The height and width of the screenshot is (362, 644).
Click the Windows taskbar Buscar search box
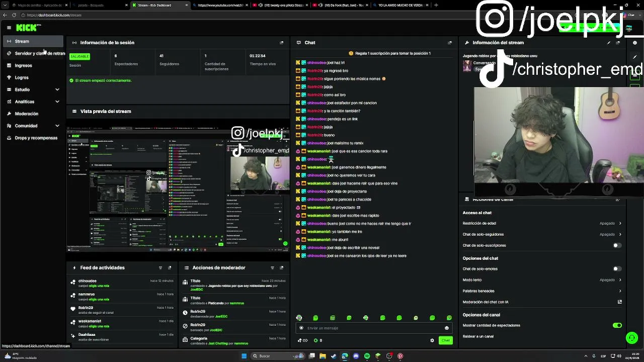point(277,356)
